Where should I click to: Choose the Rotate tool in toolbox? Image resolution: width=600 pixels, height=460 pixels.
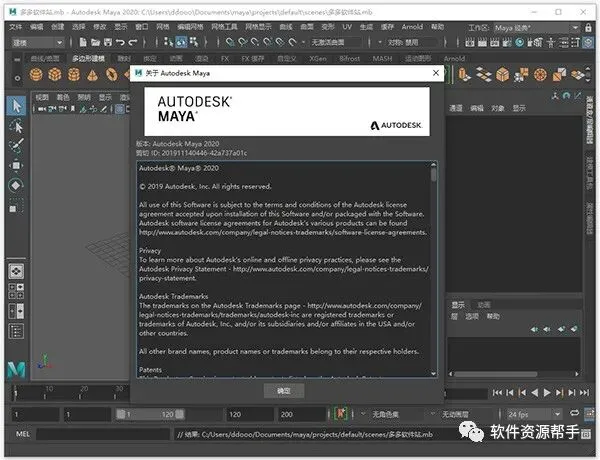pos(16,186)
